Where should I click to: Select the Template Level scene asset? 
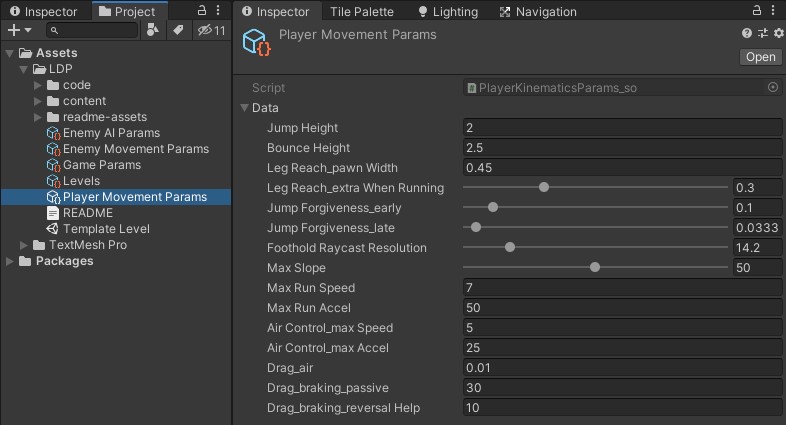coord(105,229)
